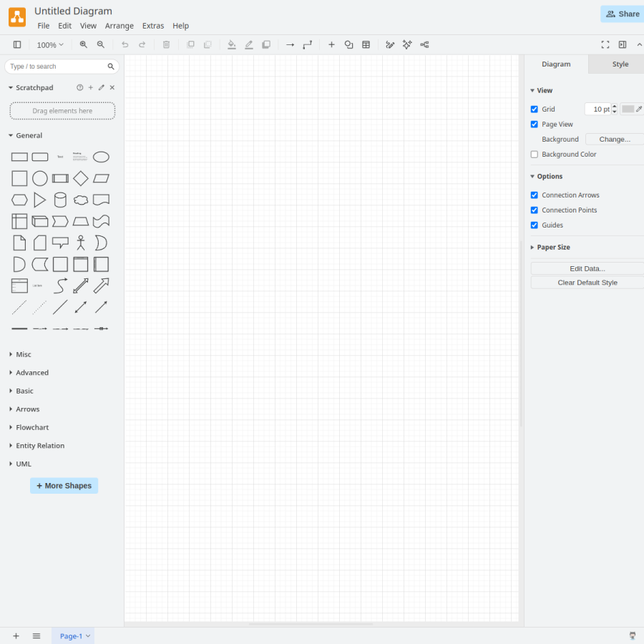Select the Actor stick figure shape

(x=81, y=243)
